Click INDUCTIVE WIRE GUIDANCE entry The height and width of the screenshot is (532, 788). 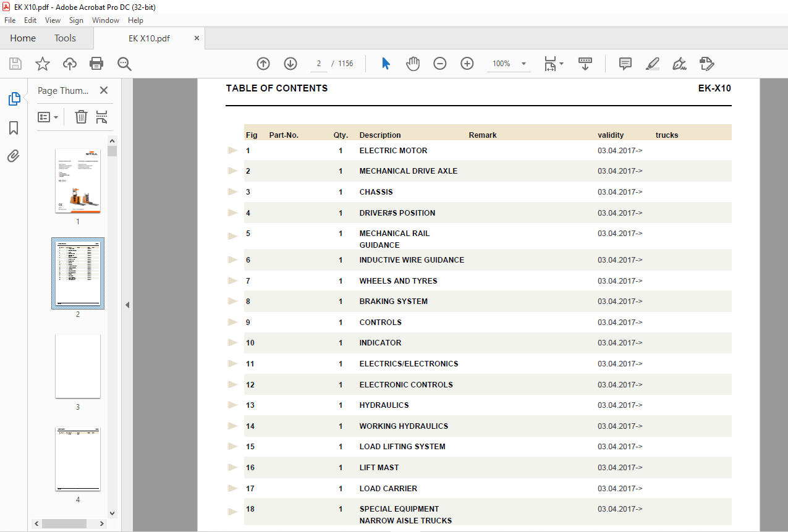pyautogui.click(x=412, y=260)
